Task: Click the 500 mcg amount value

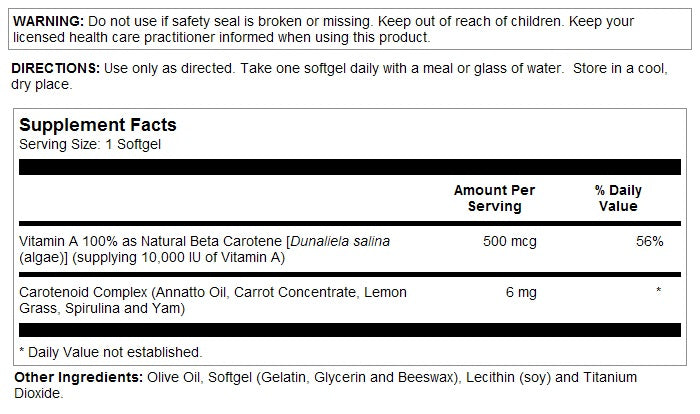Action: point(510,241)
